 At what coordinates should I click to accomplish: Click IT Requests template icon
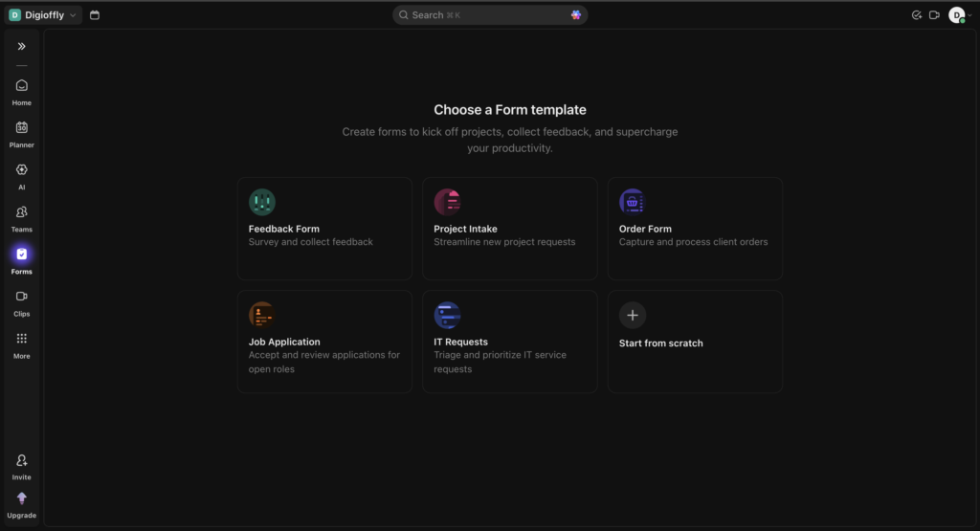[447, 315]
